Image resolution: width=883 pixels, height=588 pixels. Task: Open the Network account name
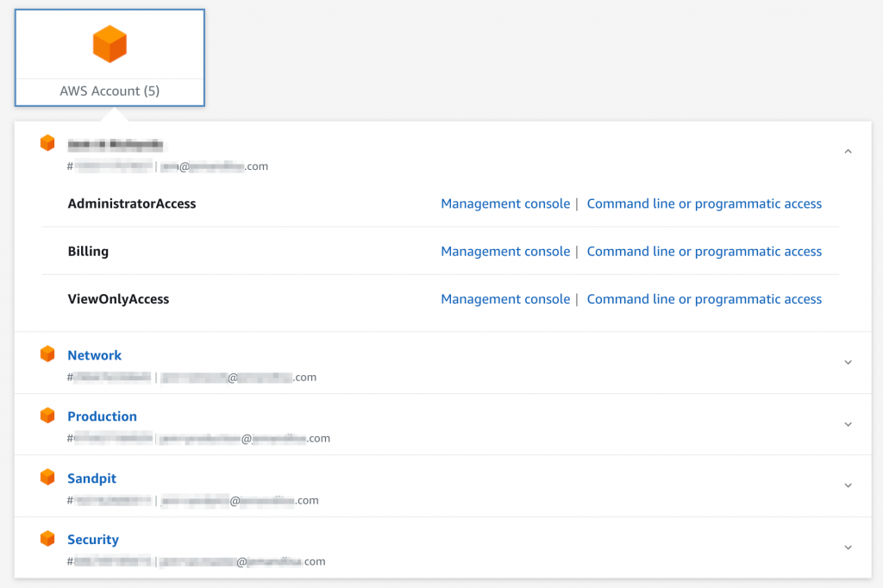tap(95, 355)
